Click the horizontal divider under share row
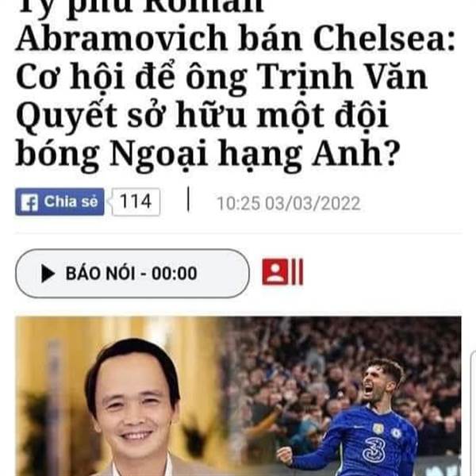Viewport: 476px width, 476px height. [x=238, y=233]
